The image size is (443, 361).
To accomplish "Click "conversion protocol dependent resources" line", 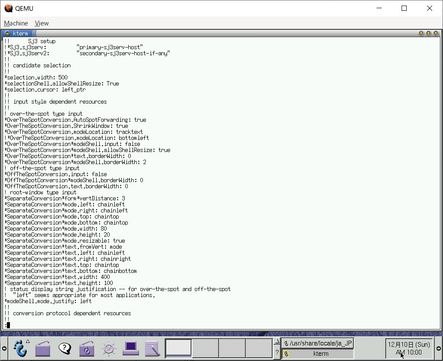I will click(x=68, y=313).
